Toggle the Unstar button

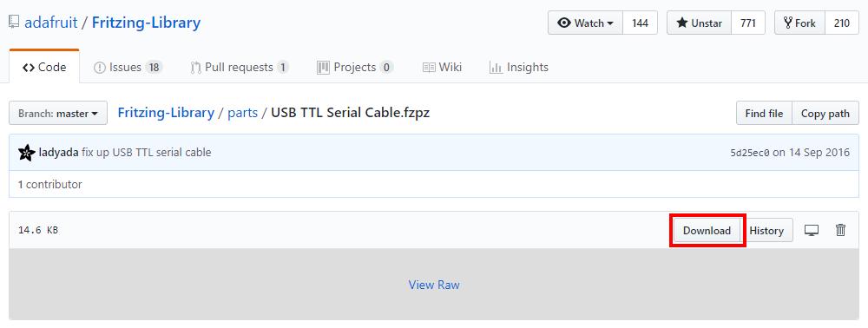click(699, 23)
